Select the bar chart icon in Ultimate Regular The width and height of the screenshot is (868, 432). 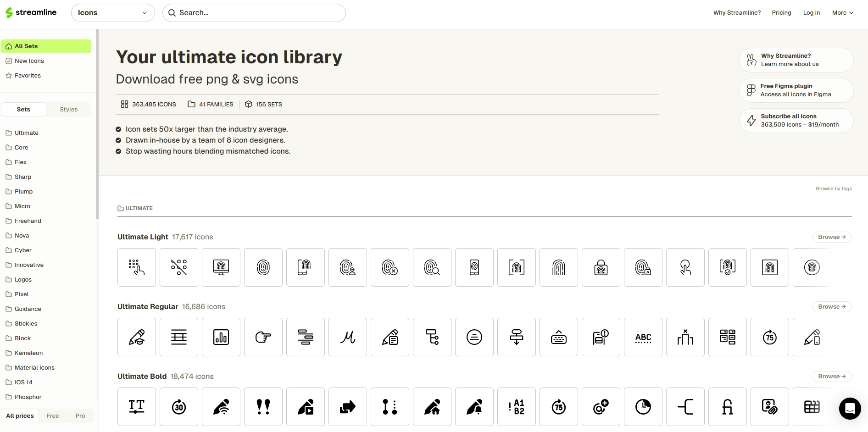pyautogui.click(x=221, y=337)
